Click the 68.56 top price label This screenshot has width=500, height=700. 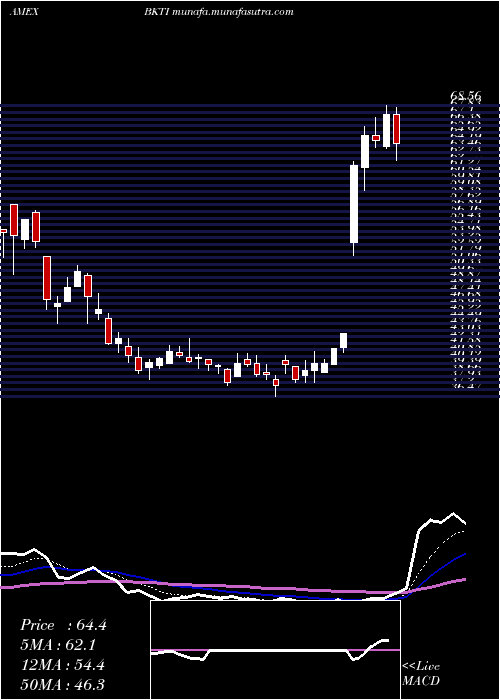(467, 96)
